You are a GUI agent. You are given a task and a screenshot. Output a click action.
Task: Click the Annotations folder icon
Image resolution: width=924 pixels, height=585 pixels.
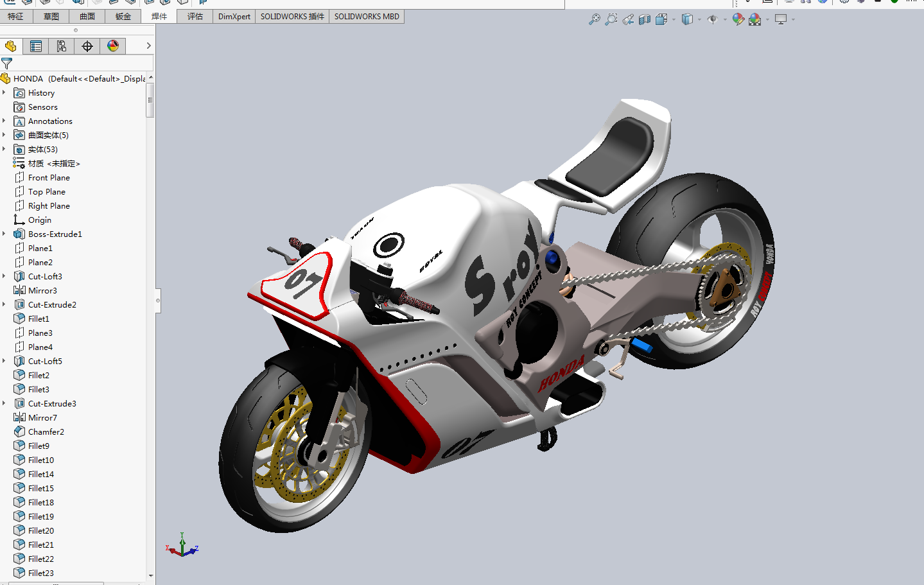(x=19, y=121)
